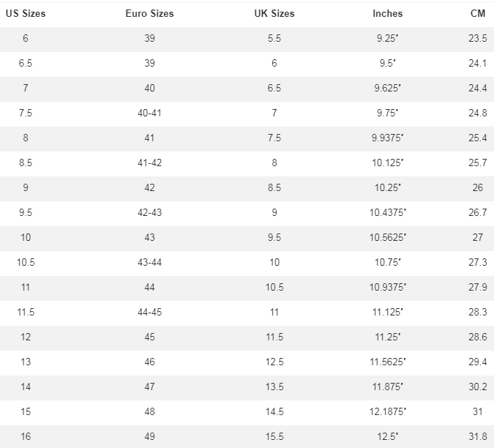Select the 25.7 CM cell

pos(478,163)
